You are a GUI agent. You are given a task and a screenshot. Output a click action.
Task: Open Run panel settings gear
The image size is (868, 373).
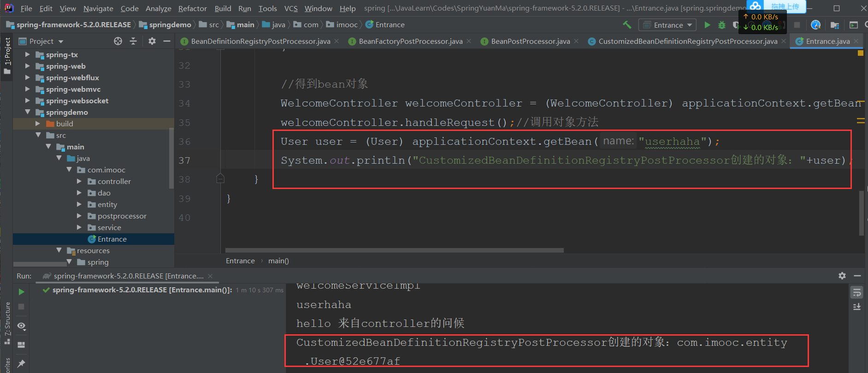pyautogui.click(x=842, y=276)
